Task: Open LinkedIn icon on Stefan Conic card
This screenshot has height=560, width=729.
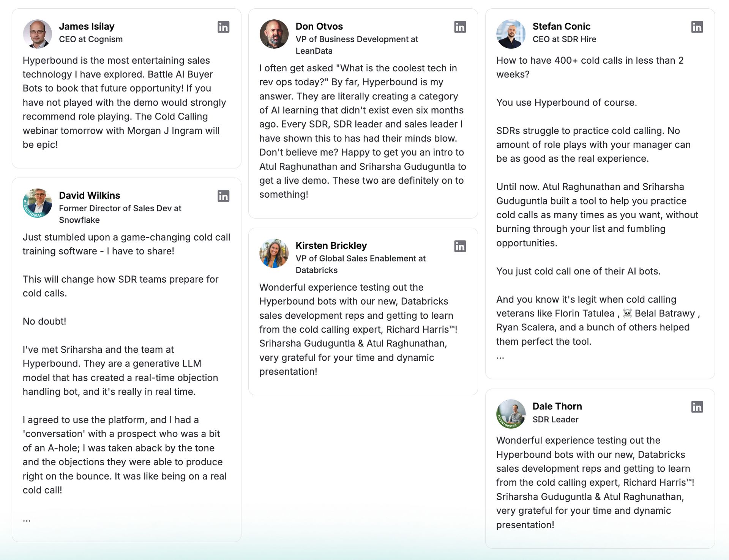Action: tap(697, 27)
